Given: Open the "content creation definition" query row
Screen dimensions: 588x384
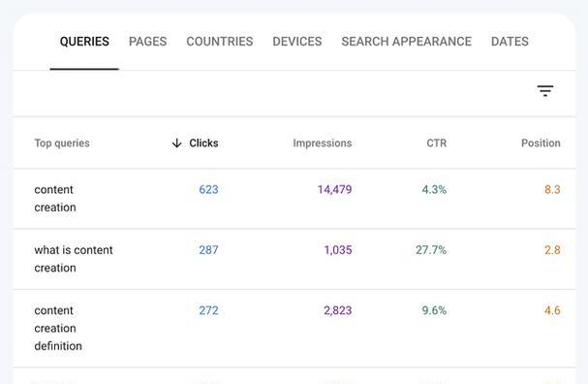Looking at the screenshot, I should click(294, 329).
